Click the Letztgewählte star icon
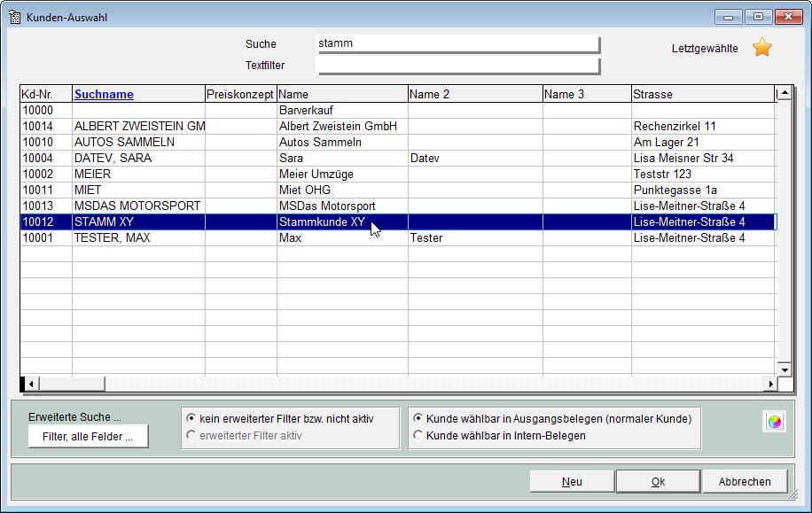The height and width of the screenshot is (513, 812). tap(762, 48)
